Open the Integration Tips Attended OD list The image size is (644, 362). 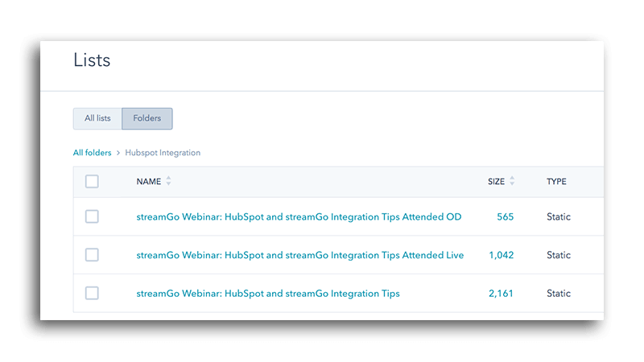click(299, 217)
